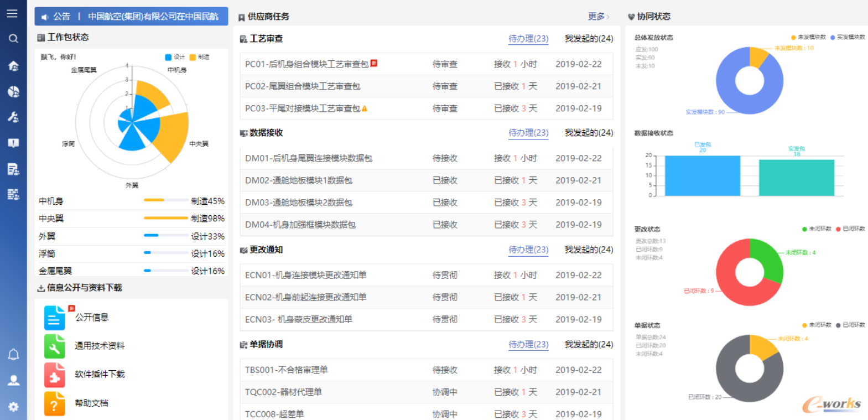Toggle the 制造 legend on radar chart
The image size is (868, 420).
click(200, 57)
